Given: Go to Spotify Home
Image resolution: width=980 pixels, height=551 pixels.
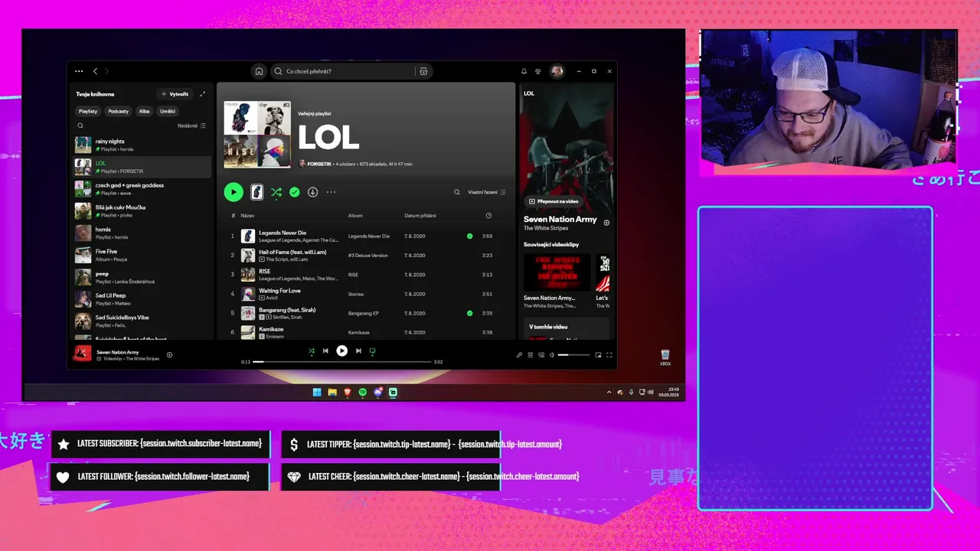Looking at the screenshot, I should [x=259, y=71].
